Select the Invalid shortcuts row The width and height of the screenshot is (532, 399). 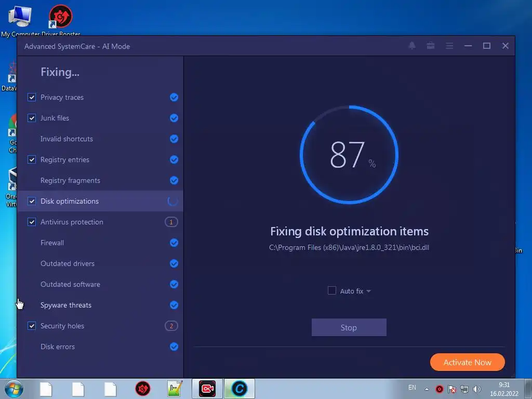[x=100, y=139]
